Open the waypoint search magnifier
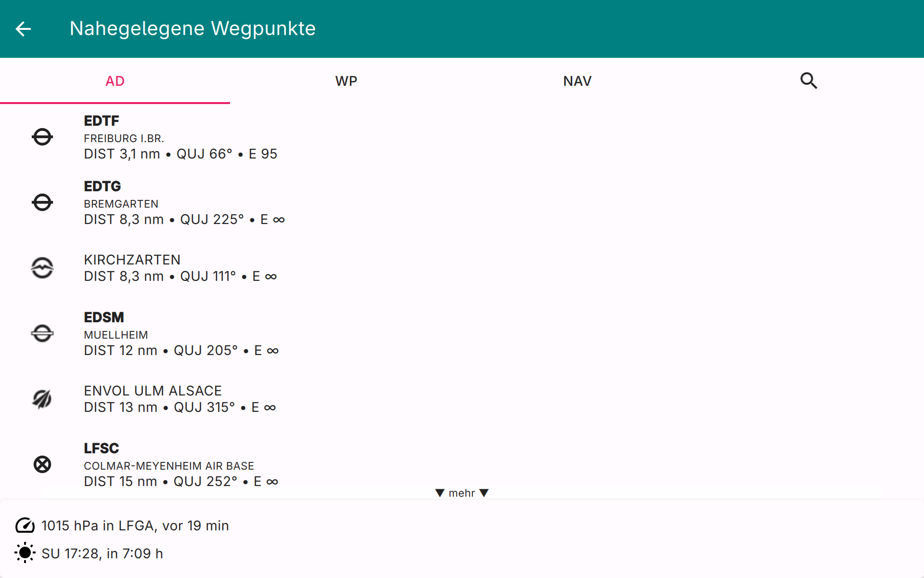 click(x=808, y=81)
